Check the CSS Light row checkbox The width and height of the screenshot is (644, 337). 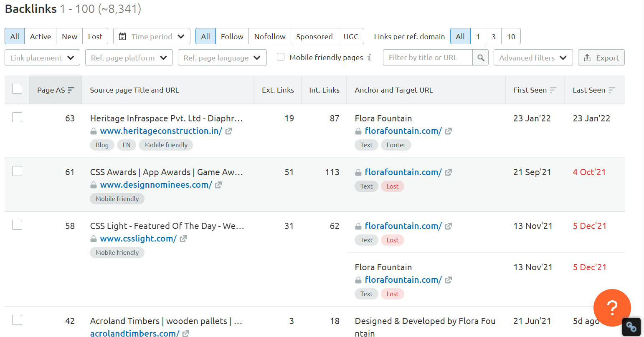(x=17, y=225)
